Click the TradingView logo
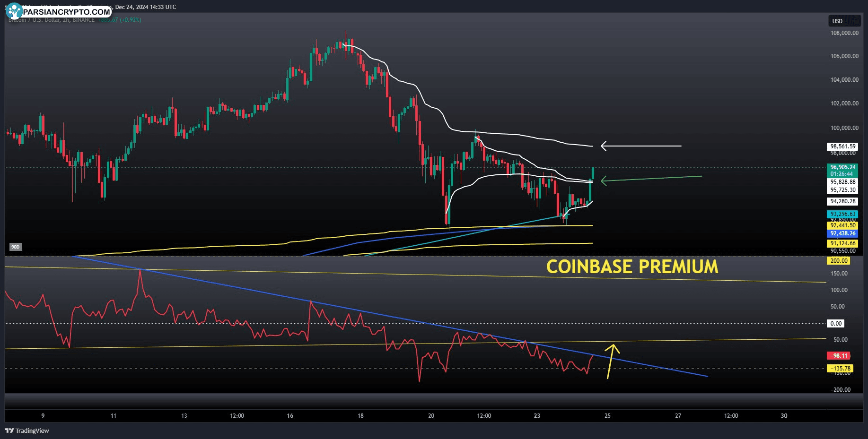This screenshot has height=439, width=868. tap(27, 430)
